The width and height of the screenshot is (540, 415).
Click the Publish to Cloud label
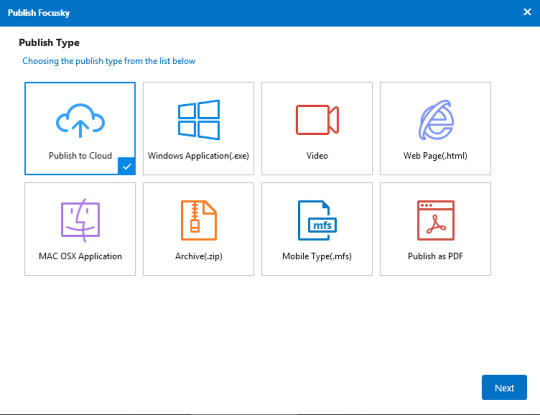[80, 156]
